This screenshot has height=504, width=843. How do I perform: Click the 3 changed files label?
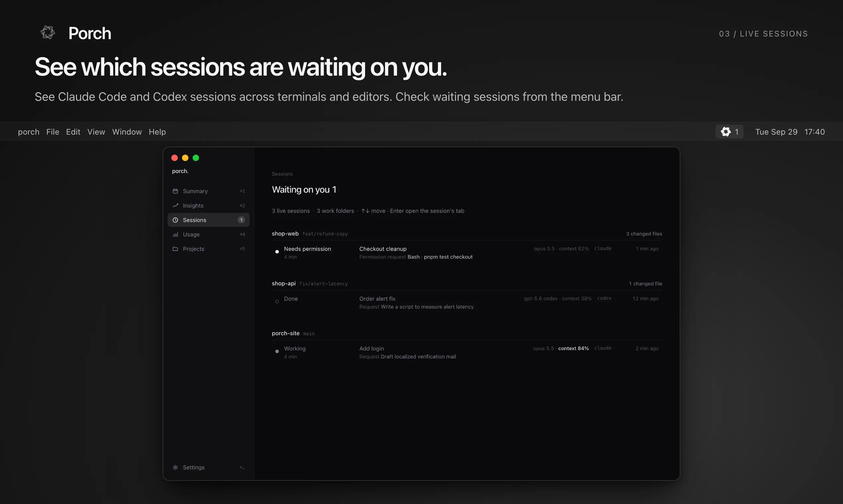[x=644, y=234]
